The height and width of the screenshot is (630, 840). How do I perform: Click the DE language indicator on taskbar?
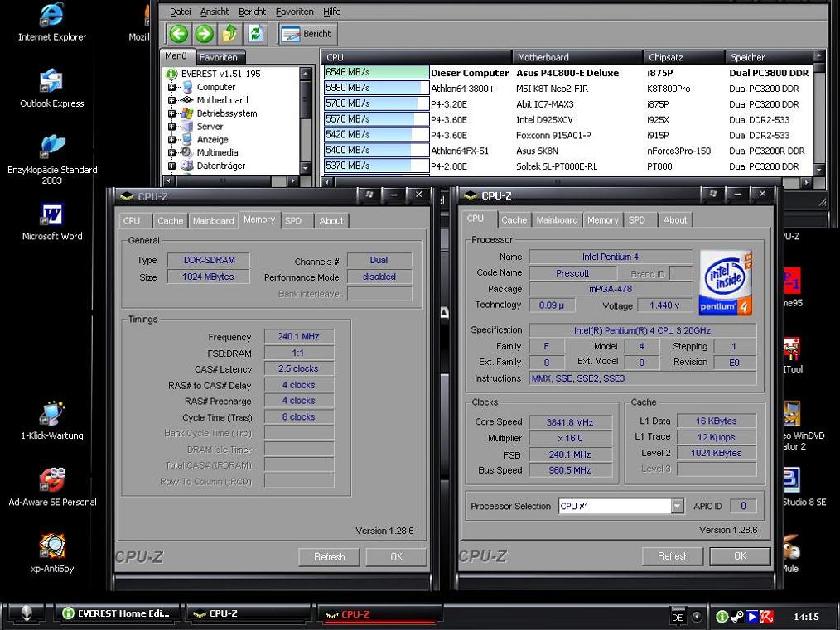(x=677, y=617)
